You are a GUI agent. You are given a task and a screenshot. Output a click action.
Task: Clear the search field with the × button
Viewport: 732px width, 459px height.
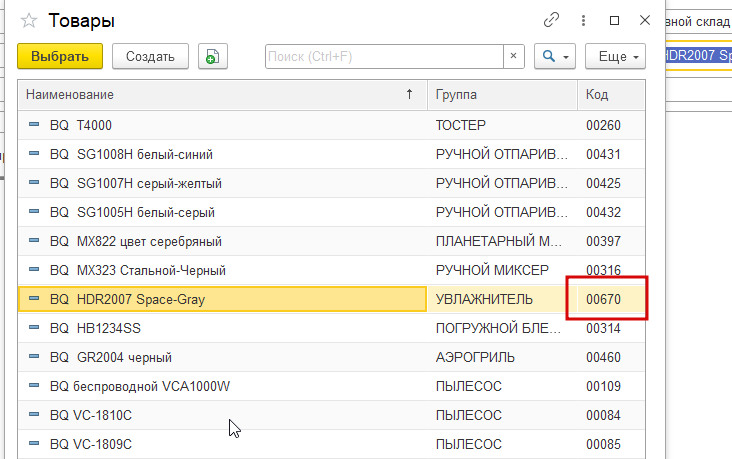(514, 56)
